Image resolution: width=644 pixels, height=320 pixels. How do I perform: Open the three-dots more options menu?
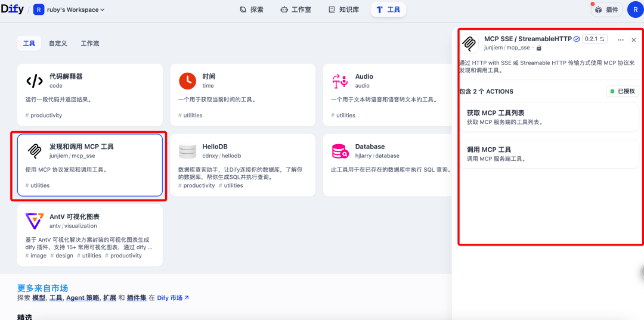pos(621,40)
